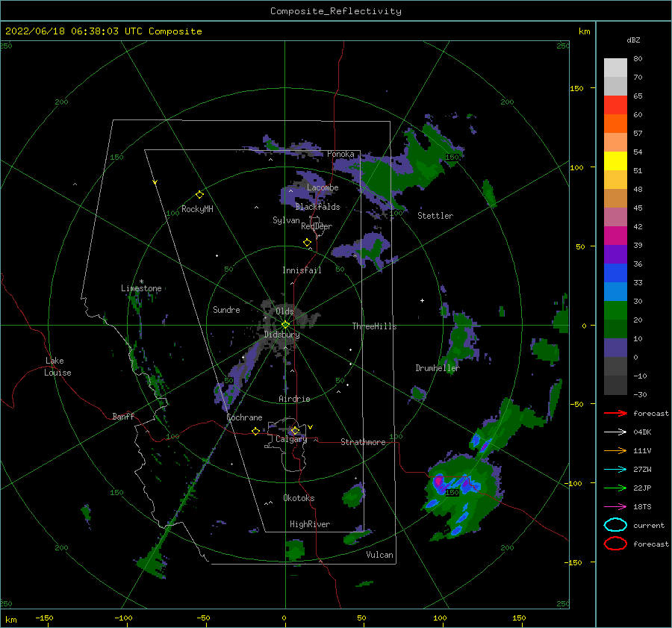Screen dimensions: 672x628
Task: Click the Olds town label
Action: click(x=284, y=311)
